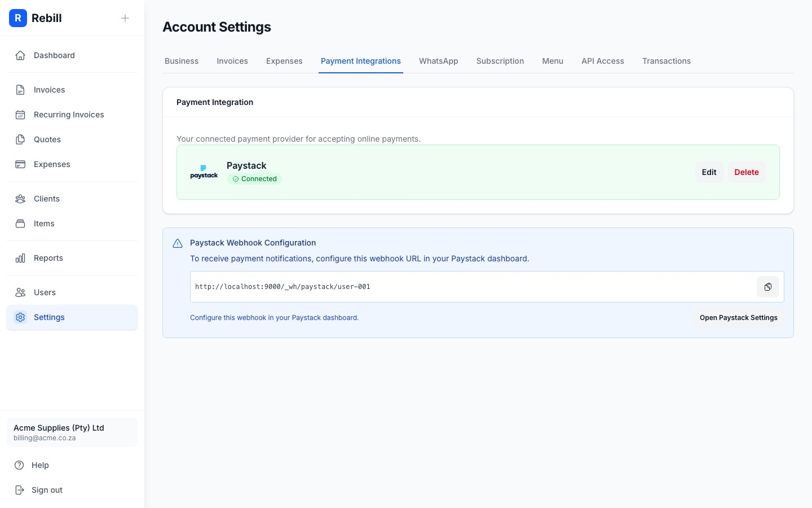The width and height of the screenshot is (812, 508).
Task: Click the Reports bar-chart icon
Action: [x=20, y=258]
